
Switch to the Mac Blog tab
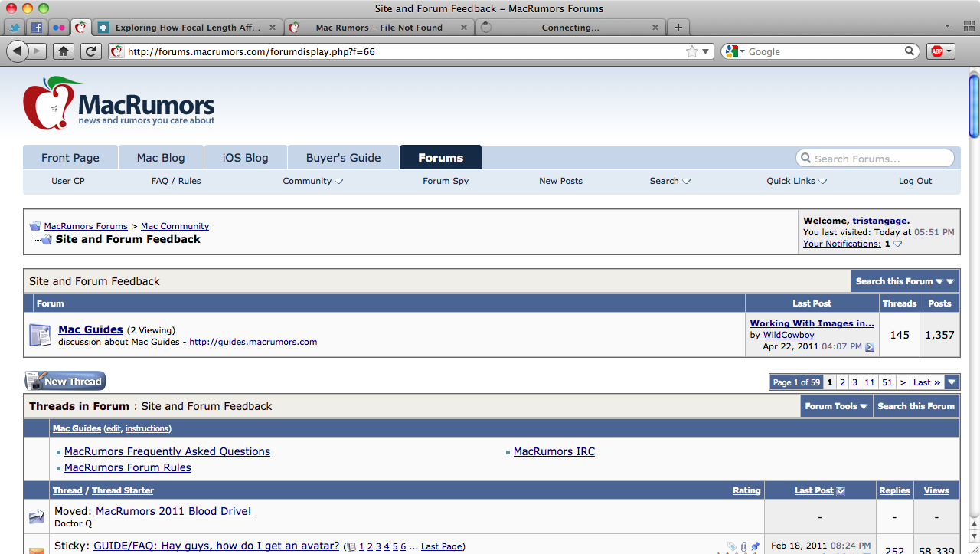[161, 157]
